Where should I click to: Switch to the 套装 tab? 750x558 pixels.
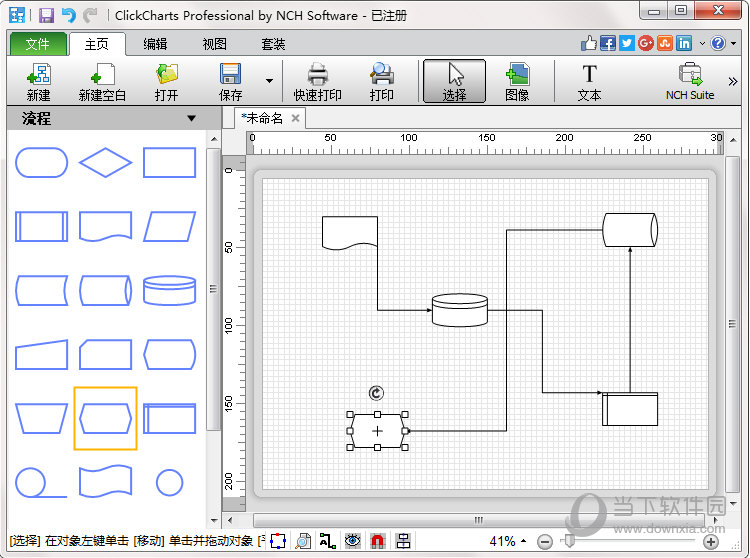tap(273, 44)
